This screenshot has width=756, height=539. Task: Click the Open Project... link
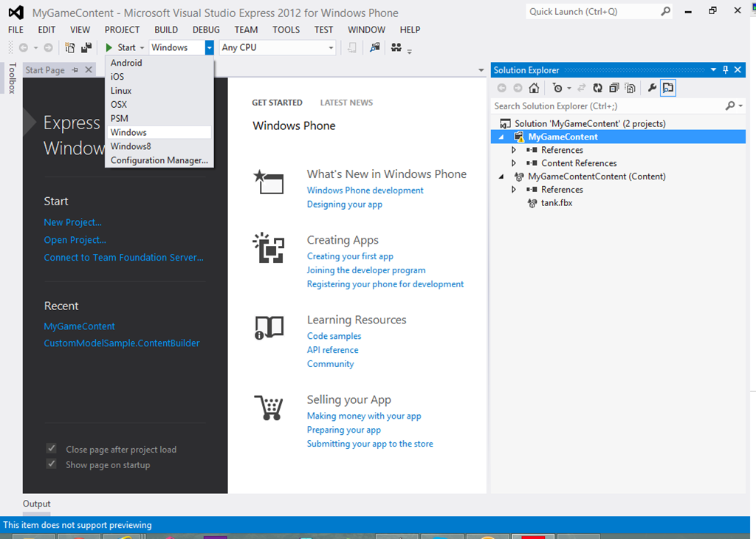75,240
